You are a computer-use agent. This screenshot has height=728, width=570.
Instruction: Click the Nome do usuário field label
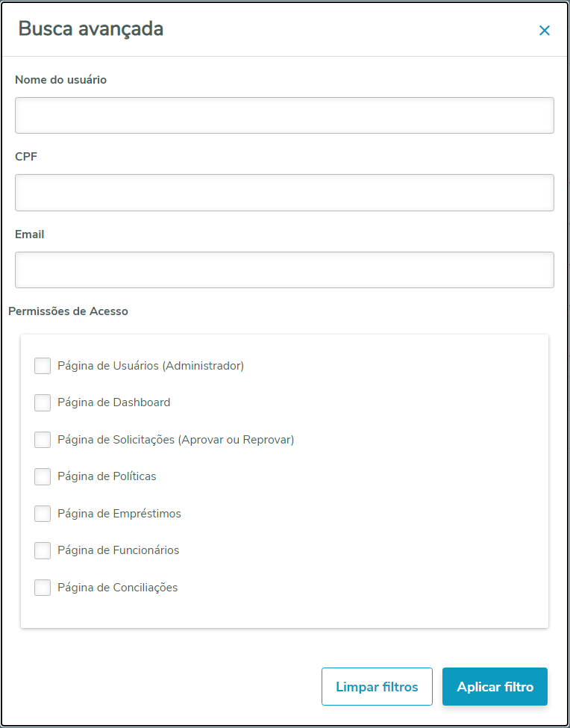click(60, 80)
